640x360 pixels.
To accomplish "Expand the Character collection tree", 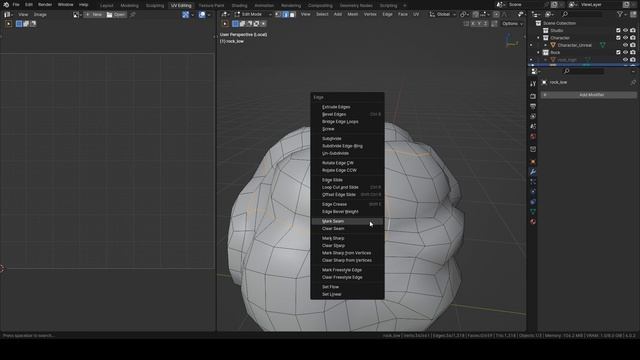I will click(x=538, y=38).
